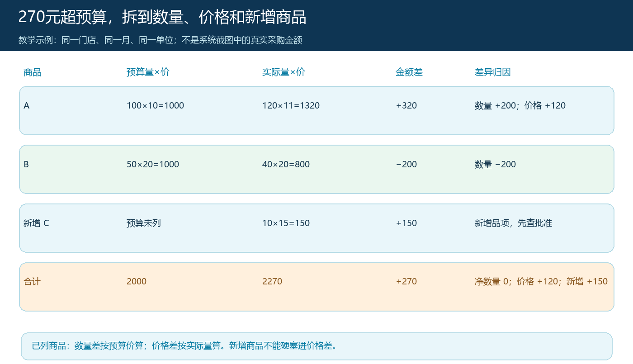The width and height of the screenshot is (633, 364).
Task: Select the product cell 'A'
Action: pos(27,106)
